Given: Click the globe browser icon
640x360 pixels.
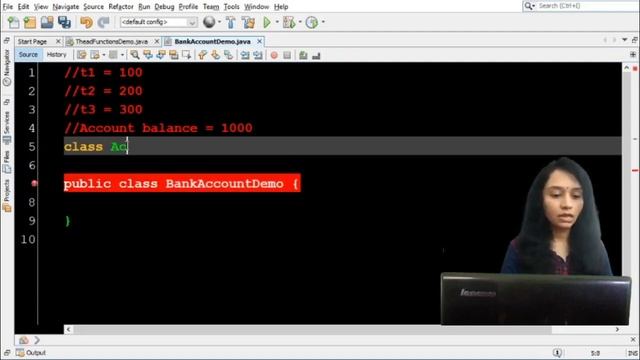Looking at the screenshot, I should 209,22.
